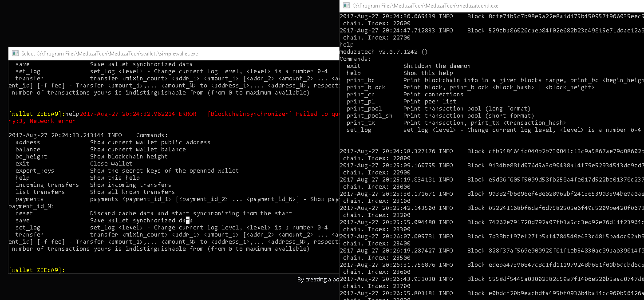Select the 'bc_height' command in the wallet window
The width and height of the screenshot is (644, 300).
pos(31,157)
